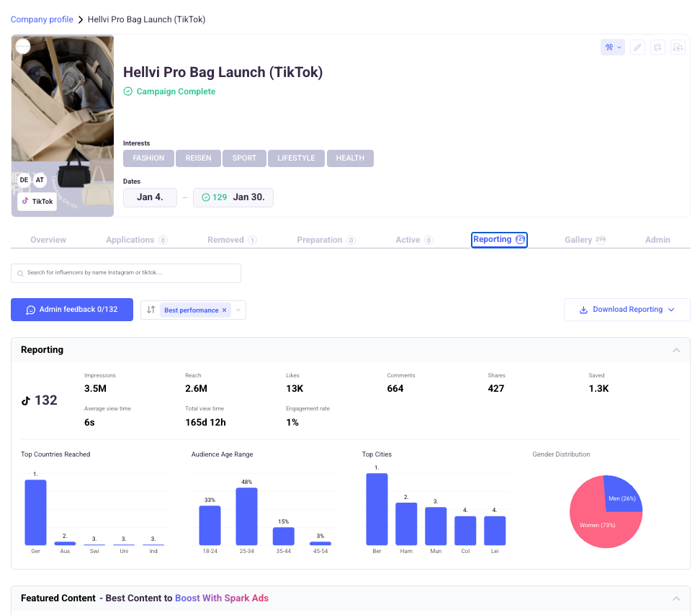Click the Admin feedback 0/132 button

coord(72,310)
